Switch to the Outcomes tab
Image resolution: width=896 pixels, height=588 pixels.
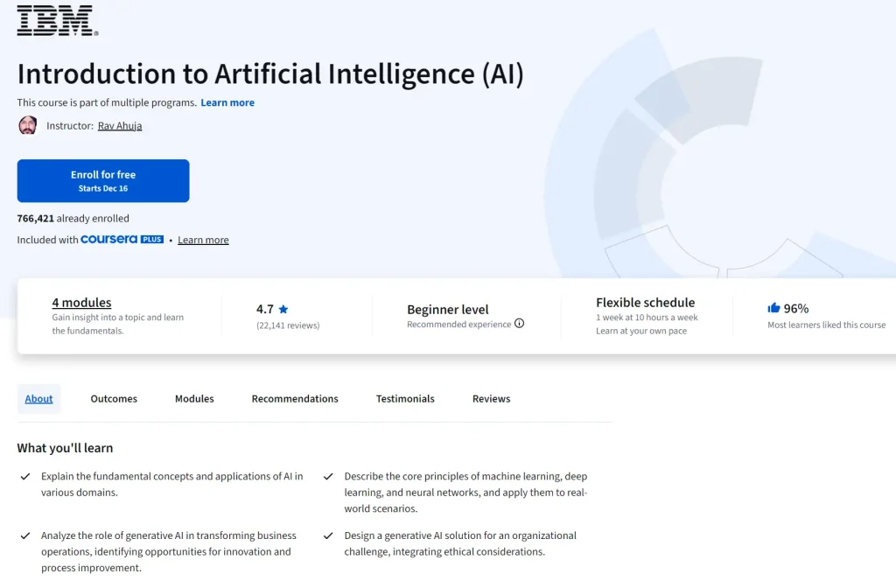click(x=114, y=398)
